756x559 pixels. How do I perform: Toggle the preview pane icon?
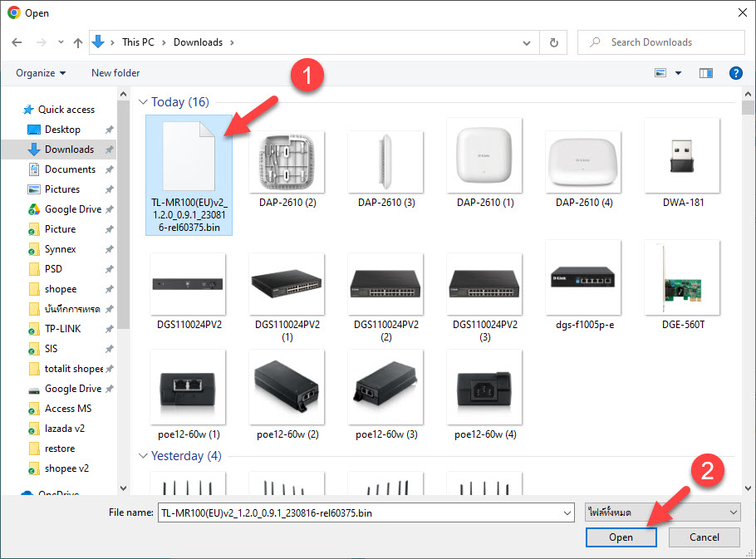click(x=706, y=73)
